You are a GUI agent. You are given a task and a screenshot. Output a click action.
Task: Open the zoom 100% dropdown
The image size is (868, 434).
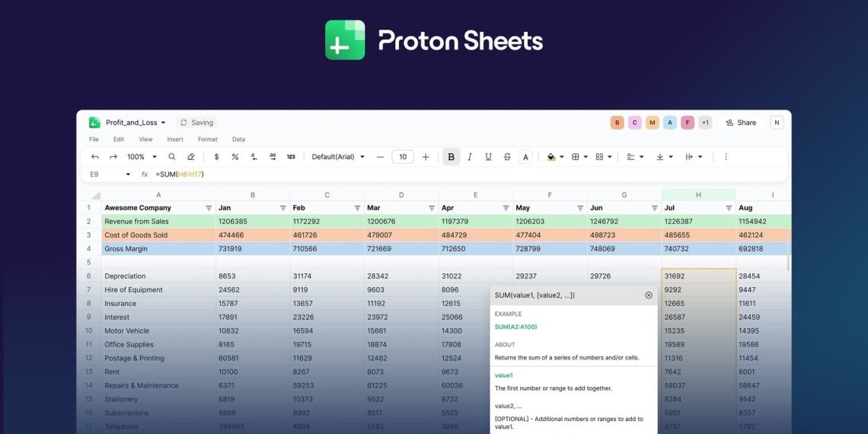point(140,157)
